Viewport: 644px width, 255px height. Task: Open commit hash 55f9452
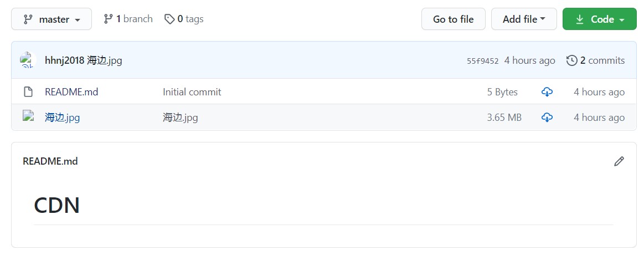pyautogui.click(x=483, y=61)
